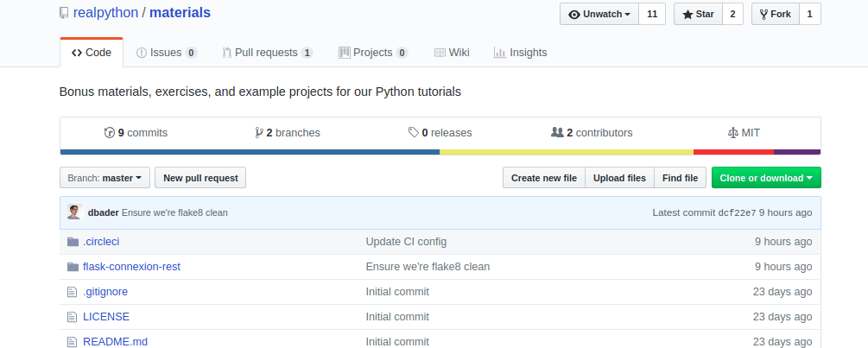The width and height of the screenshot is (868, 348).
Task: Click the commits history clock icon
Action: 109,133
